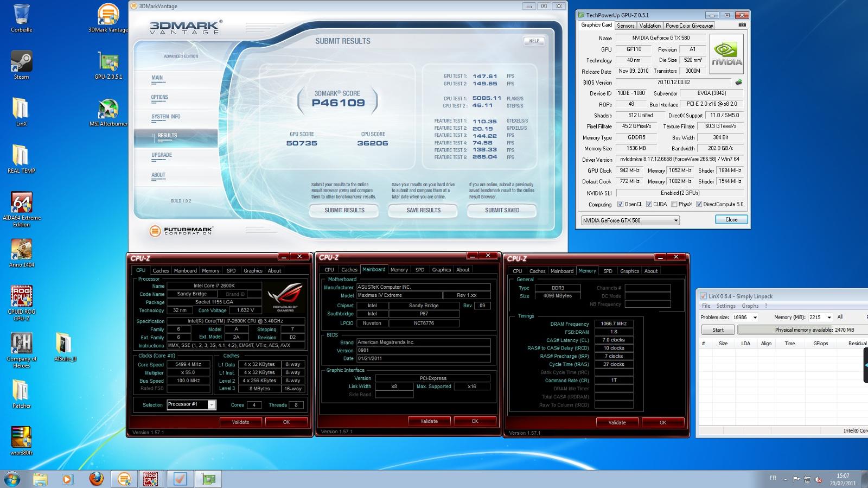Go to the MAIN section in 3DMark Vantage
Screen dimensions: 868x488
[157, 78]
